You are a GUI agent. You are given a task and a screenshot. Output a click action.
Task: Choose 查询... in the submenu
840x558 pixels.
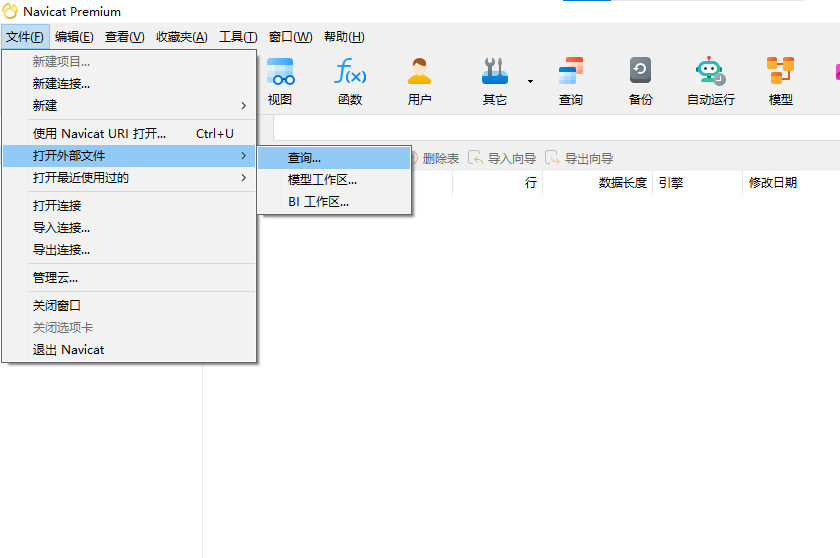pos(334,158)
